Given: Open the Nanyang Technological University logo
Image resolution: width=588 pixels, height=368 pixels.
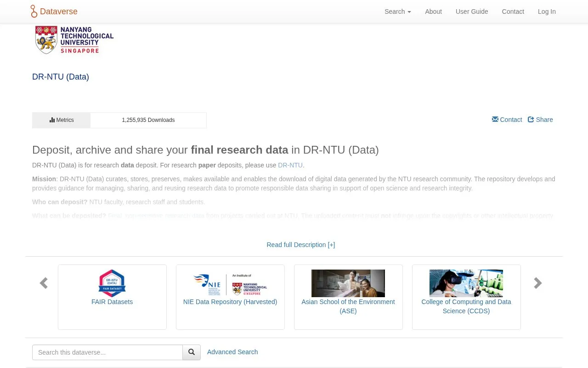Looking at the screenshot, I should (x=74, y=40).
